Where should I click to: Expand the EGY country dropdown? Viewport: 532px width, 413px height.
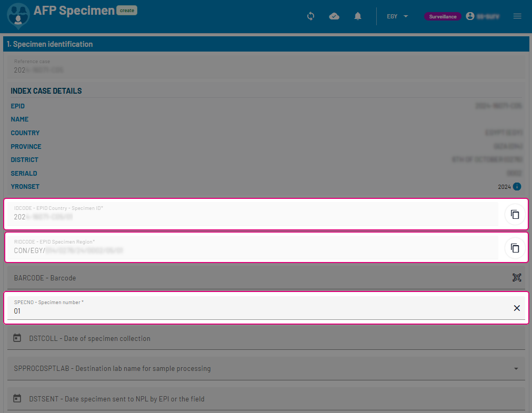(x=397, y=16)
